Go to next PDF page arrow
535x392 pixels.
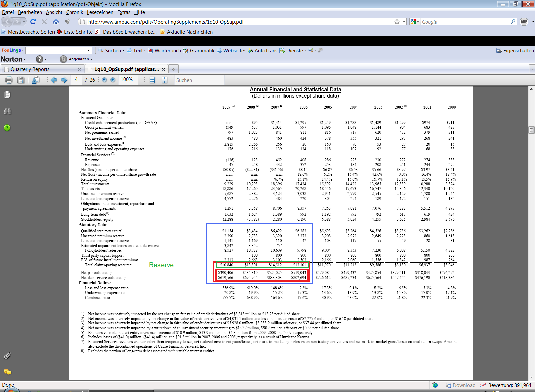[x=65, y=80]
